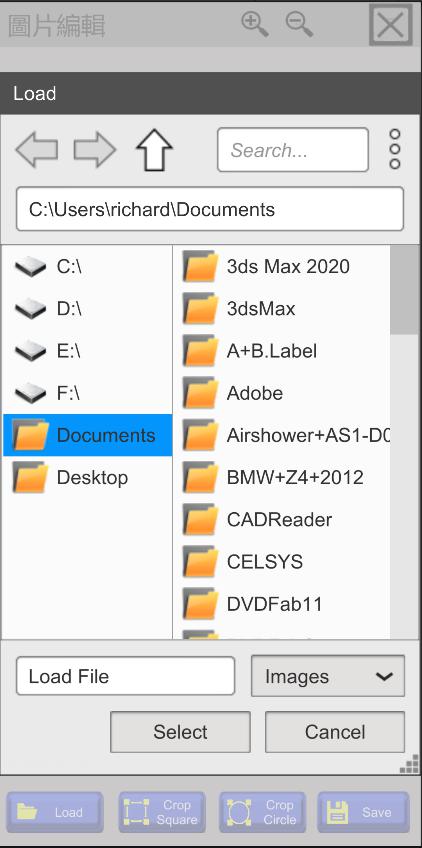Image resolution: width=422 pixels, height=848 pixels.
Task: Go back with the left arrow
Action: point(37,149)
